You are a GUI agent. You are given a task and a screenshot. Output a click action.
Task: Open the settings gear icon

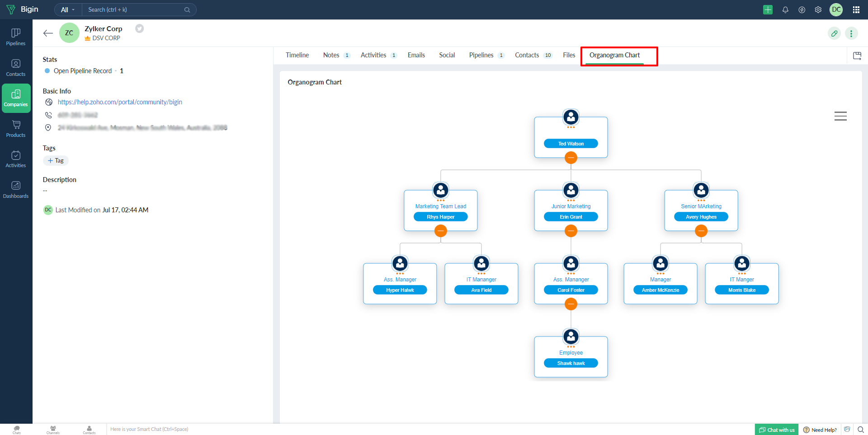pyautogui.click(x=818, y=9)
